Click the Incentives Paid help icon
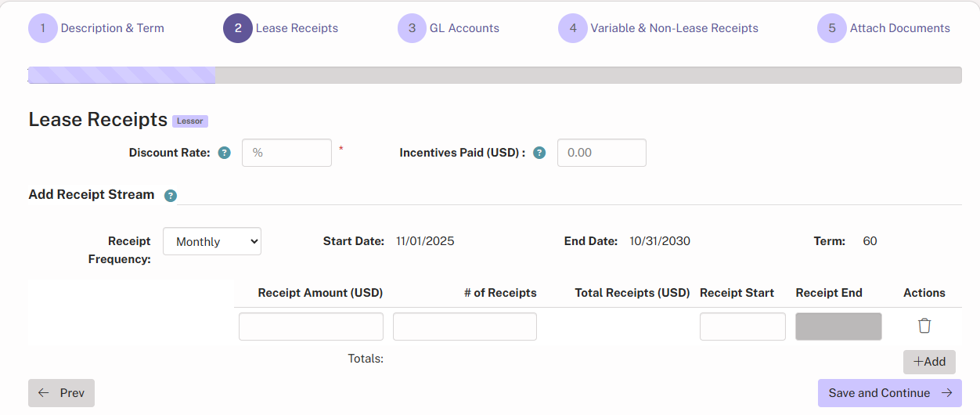Image resolution: width=980 pixels, height=415 pixels. point(539,153)
